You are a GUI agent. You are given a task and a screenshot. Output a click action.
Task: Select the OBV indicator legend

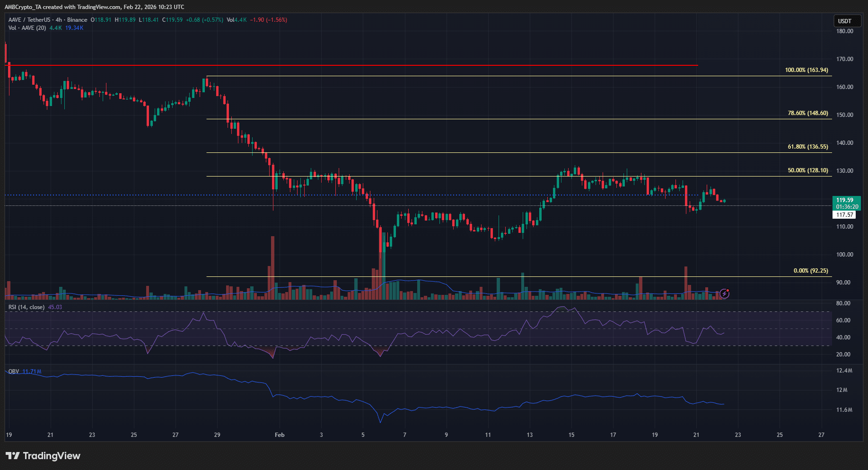pyautogui.click(x=14, y=372)
